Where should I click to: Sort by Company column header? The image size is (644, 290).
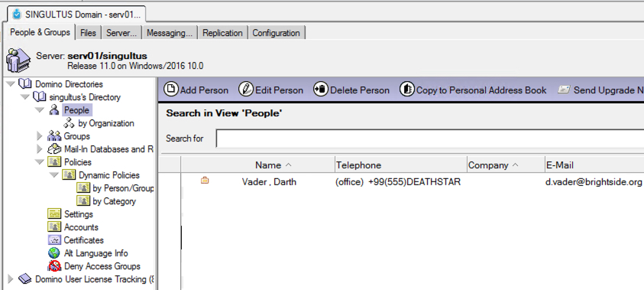[x=506, y=165]
